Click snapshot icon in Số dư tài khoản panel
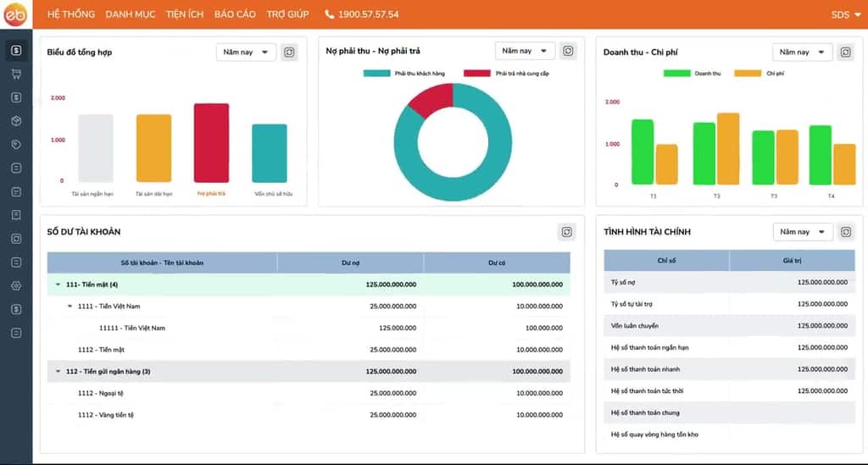Image resolution: width=868 pixels, height=465 pixels. 566,232
